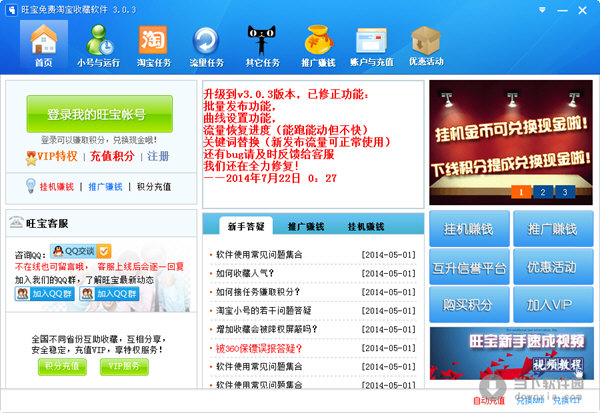Open 淘宝任务 toolbar icon
Image resolution: width=600 pixels, height=413 pixels.
(153, 45)
